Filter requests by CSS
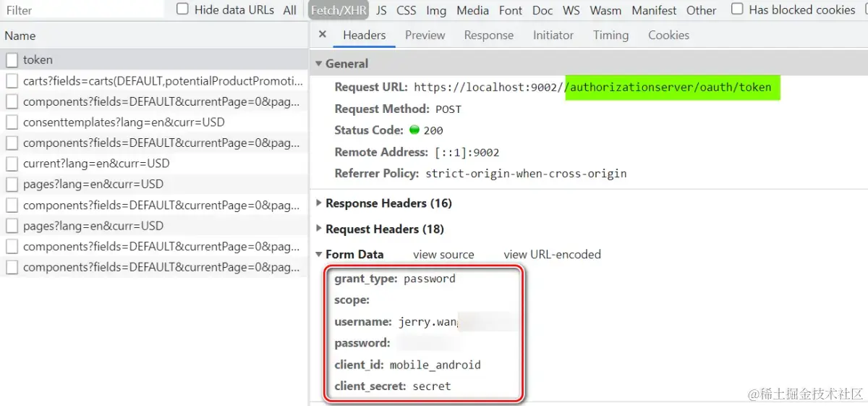 [x=407, y=10]
